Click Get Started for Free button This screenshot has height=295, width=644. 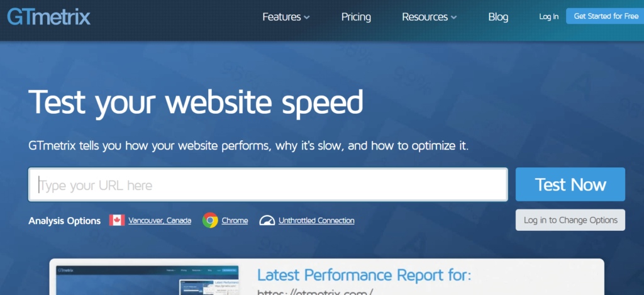(x=605, y=16)
